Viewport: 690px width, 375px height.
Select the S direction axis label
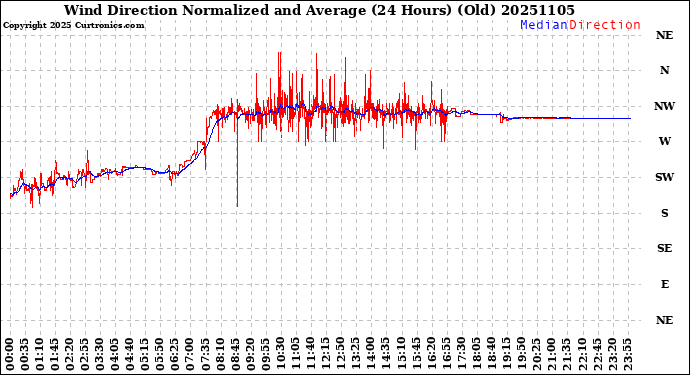[664, 213]
